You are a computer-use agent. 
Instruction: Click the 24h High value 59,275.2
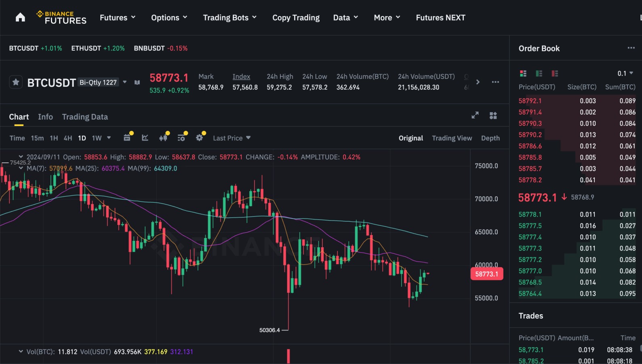279,87
